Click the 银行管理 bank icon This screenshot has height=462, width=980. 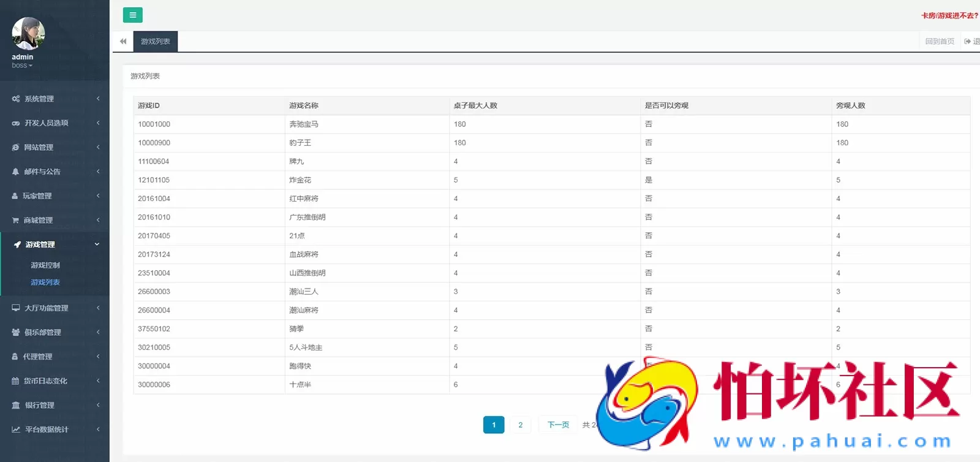coord(16,405)
